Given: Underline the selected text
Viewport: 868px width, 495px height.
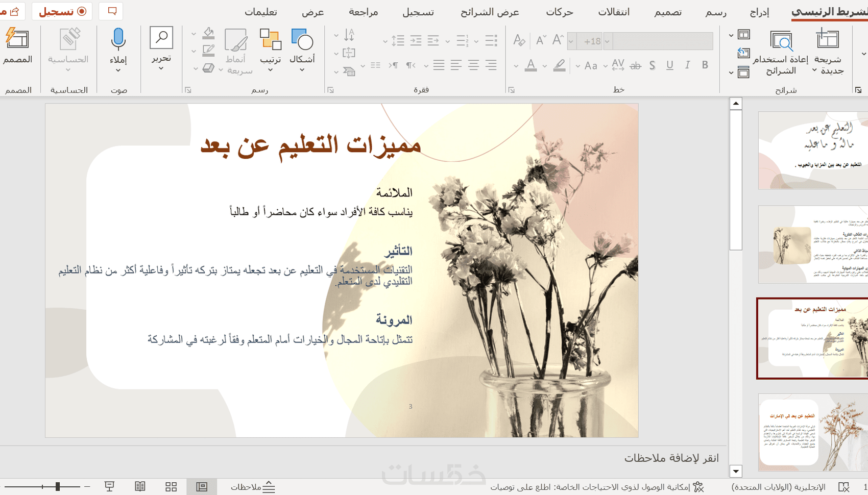Looking at the screenshot, I should pos(670,65).
